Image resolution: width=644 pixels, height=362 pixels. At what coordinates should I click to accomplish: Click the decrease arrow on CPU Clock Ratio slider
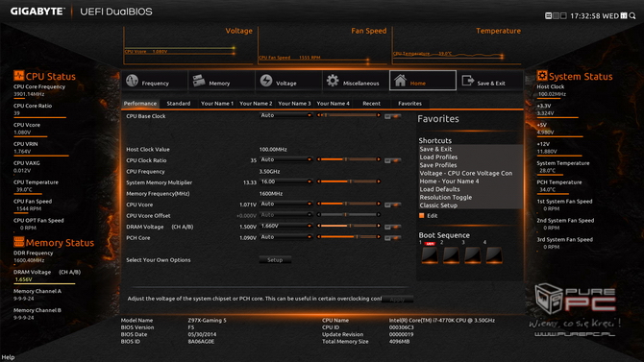(x=319, y=159)
